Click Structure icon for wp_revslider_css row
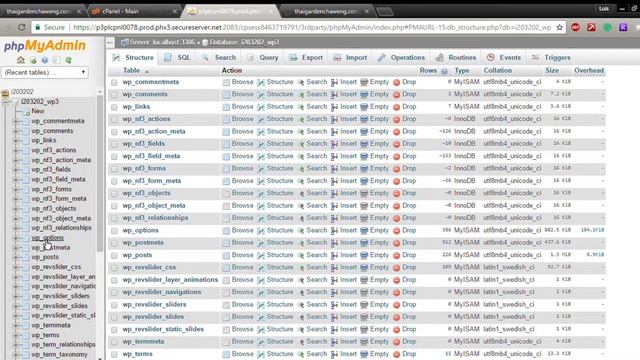This screenshot has height=360, width=640. (261, 268)
